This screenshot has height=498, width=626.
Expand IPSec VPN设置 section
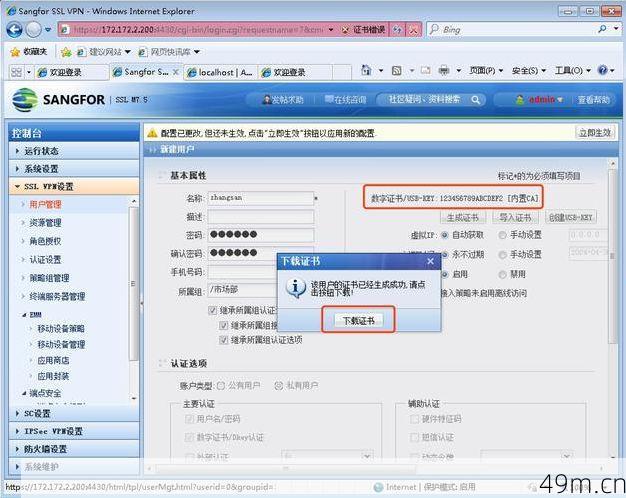click(x=74, y=431)
